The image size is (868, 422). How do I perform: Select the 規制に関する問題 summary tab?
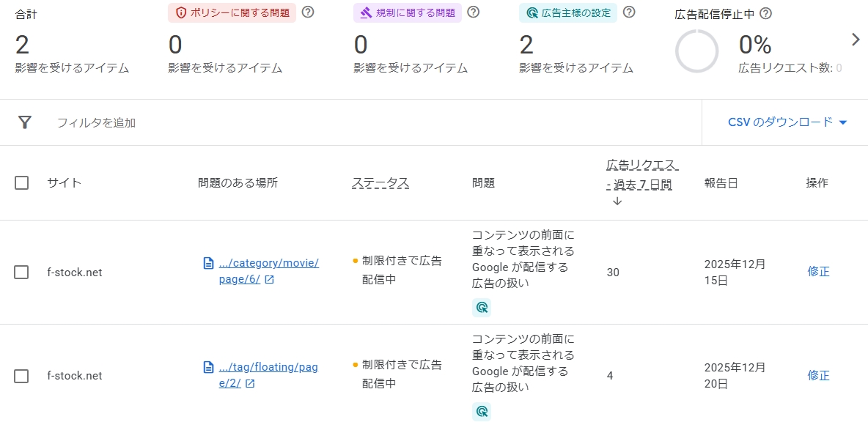point(408,13)
